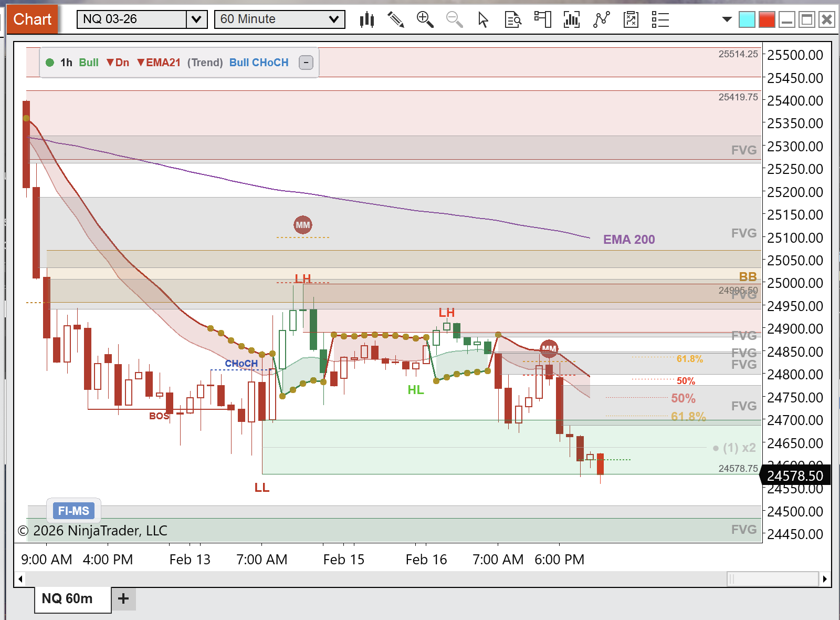Collapse the 1h Bull indicator label
Viewport: 840px width, 620px height.
[306, 63]
